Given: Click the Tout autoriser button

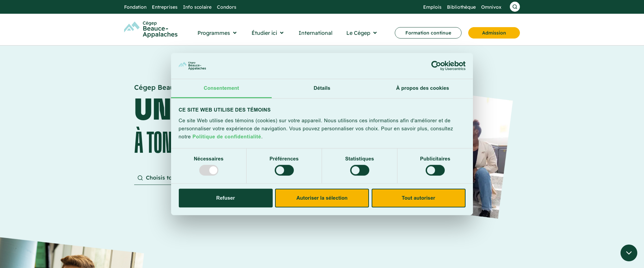Looking at the screenshot, I should pos(418,198).
